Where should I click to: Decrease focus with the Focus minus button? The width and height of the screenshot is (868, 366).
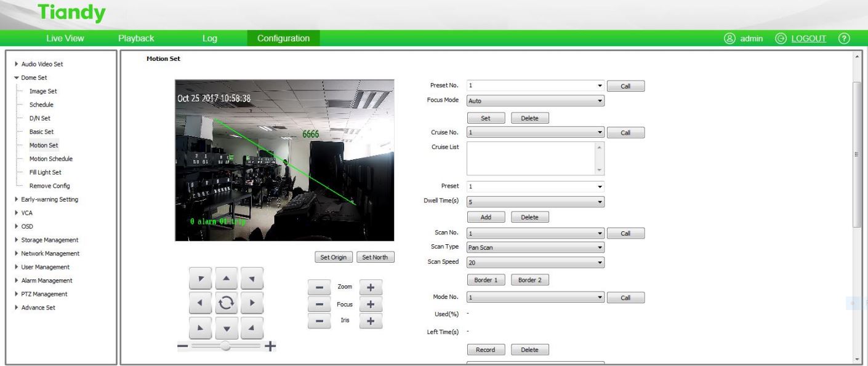(319, 304)
